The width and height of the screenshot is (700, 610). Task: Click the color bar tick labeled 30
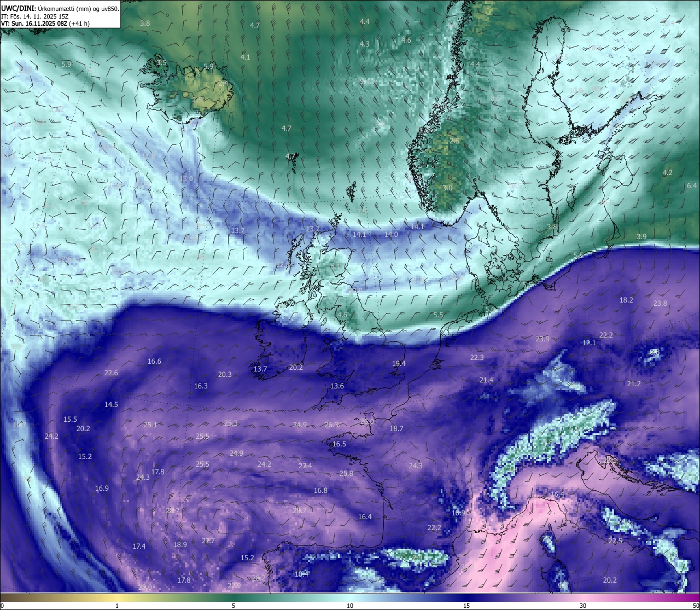(583, 606)
